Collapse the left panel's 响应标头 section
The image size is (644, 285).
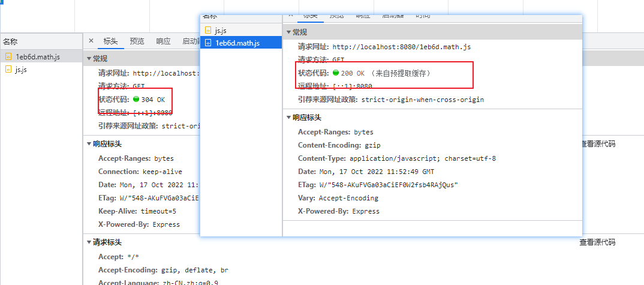(x=88, y=144)
